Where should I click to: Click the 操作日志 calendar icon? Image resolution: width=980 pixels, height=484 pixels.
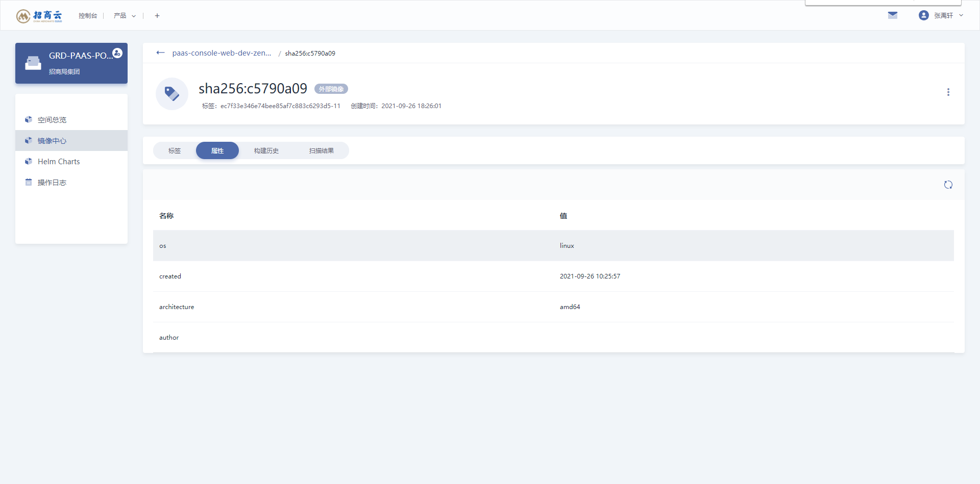(x=29, y=182)
